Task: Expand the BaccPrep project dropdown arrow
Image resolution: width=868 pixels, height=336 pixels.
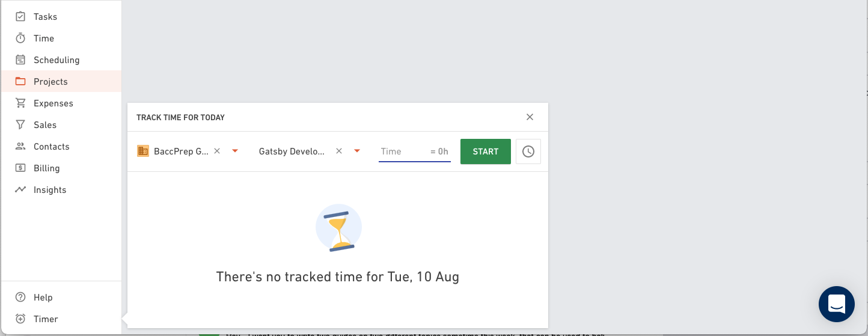Action: [235, 151]
